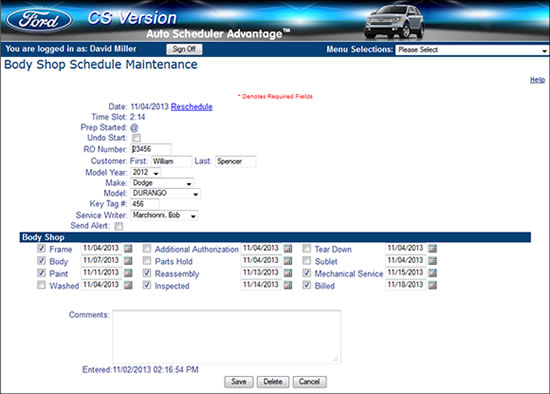
Task: Open calendar picker for Frame date
Action: point(128,249)
